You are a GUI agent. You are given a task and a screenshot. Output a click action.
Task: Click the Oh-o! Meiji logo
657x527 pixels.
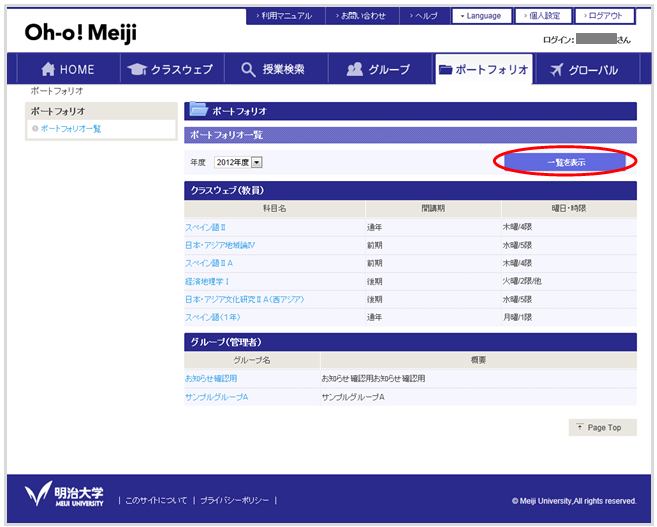pos(80,33)
